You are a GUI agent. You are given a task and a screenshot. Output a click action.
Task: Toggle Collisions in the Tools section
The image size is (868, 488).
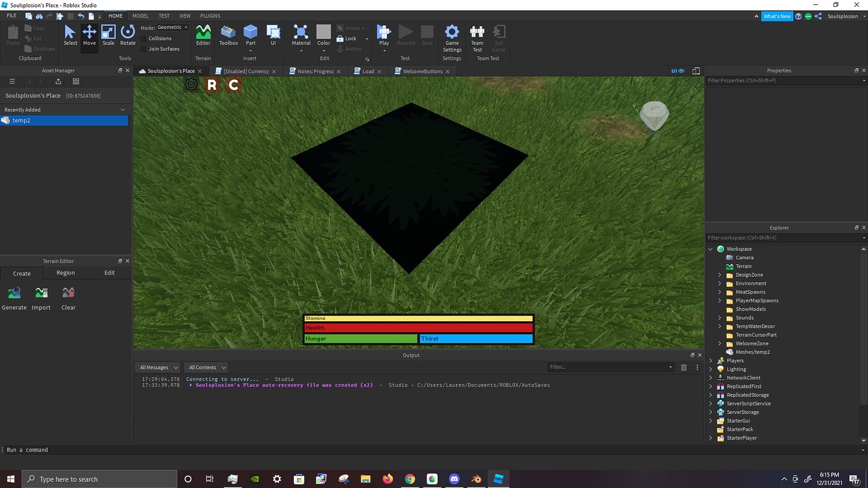point(159,38)
